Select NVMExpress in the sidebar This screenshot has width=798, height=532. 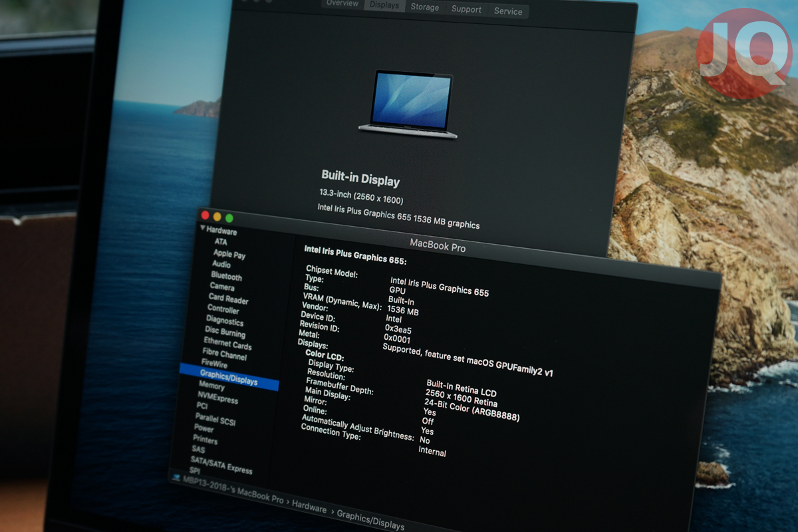(217, 397)
